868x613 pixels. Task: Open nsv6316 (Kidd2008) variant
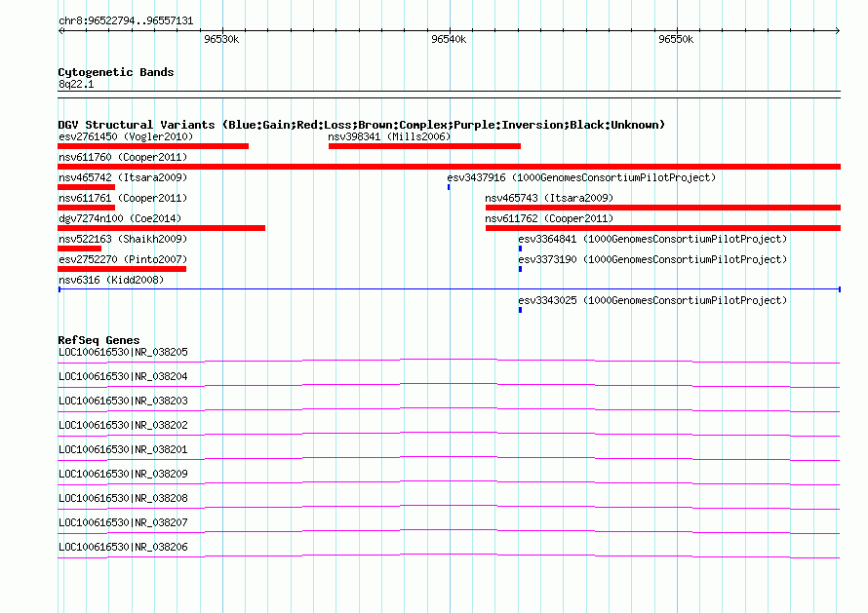(111, 280)
